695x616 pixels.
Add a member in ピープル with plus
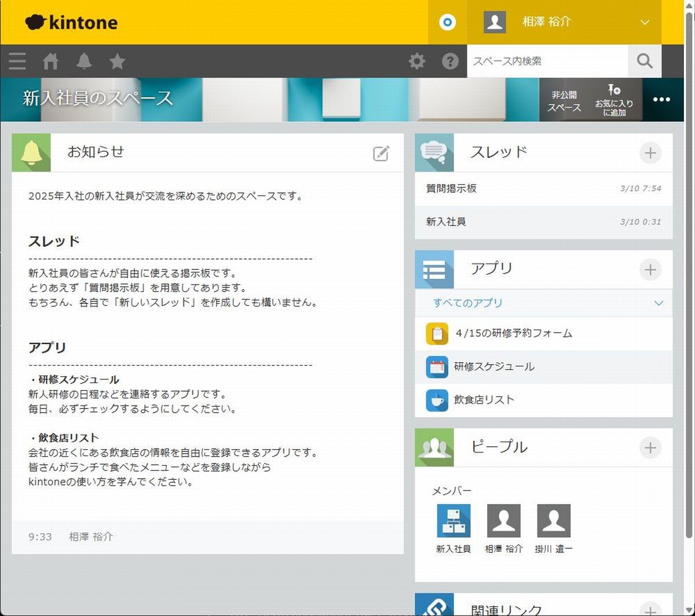(x=650, y=447)
